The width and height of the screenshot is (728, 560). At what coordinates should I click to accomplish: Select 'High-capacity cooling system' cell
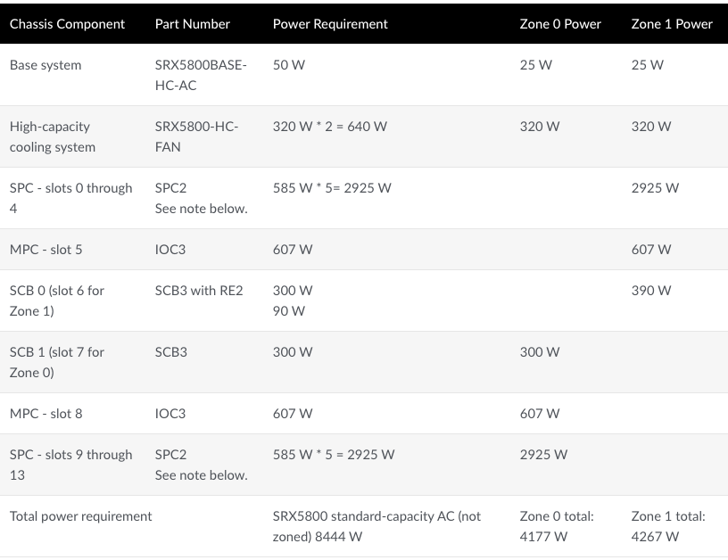[x=53, y=136]
